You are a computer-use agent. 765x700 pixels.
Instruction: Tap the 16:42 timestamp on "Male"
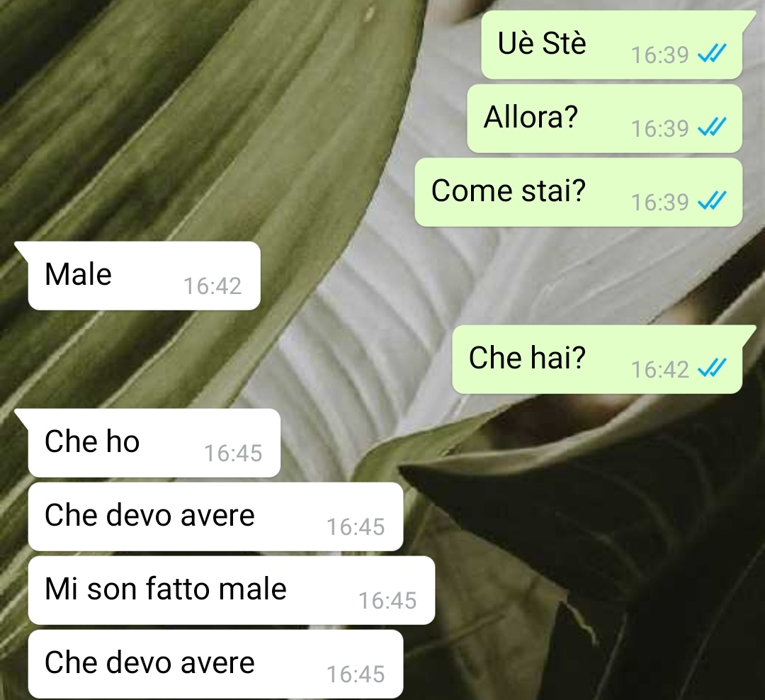click(x=212, y=286)
